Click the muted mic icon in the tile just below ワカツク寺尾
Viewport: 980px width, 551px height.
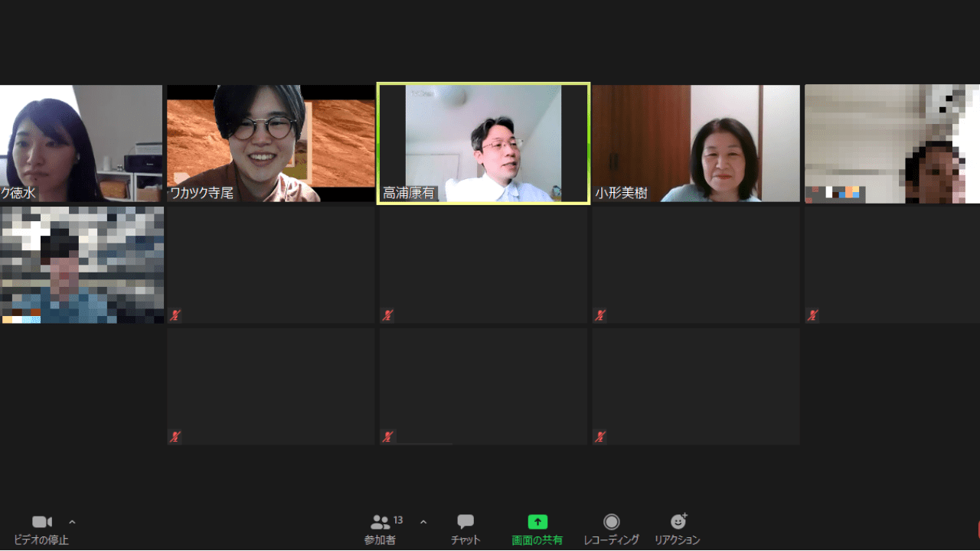click(175, 315)
